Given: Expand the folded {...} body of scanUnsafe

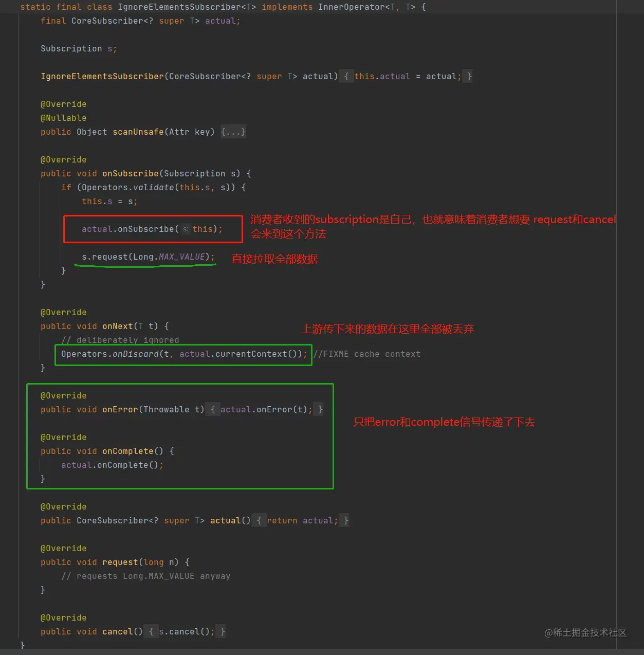Looking at the screenshot, I should (x=233, y=132).
